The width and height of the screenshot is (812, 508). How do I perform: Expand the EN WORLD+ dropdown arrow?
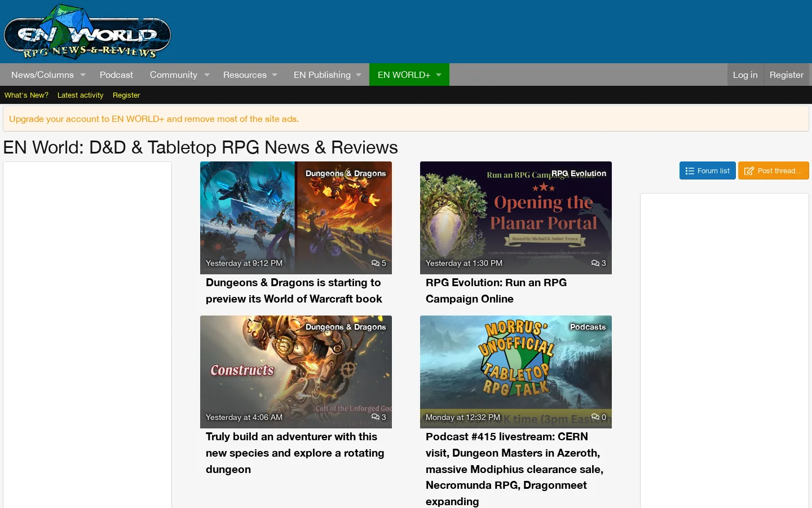[439, 75]
